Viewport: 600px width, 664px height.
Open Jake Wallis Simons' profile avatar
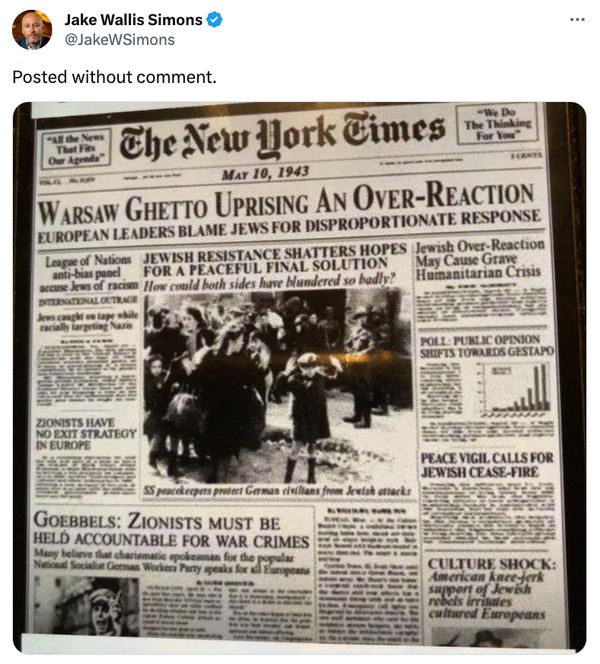[32, 30]
